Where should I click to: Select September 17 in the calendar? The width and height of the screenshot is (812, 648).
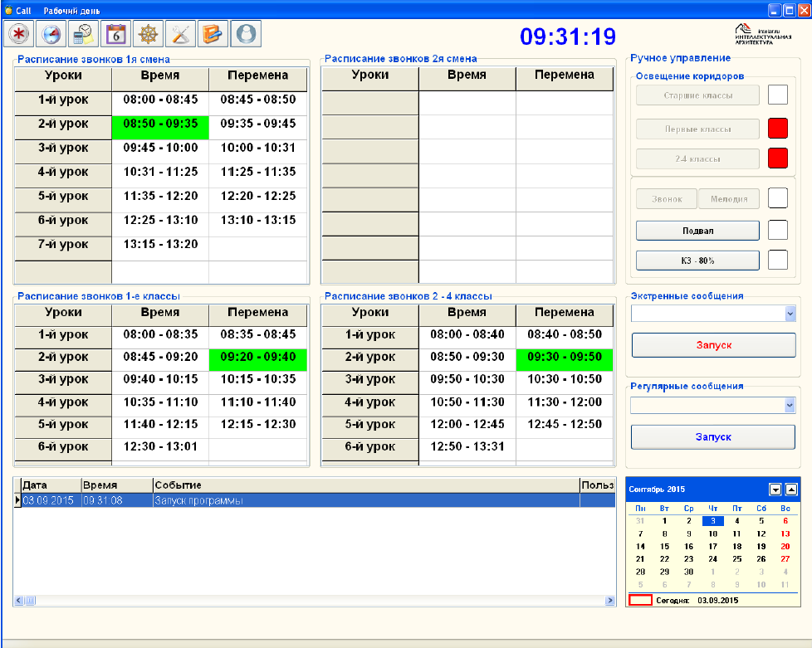point(713,547)
